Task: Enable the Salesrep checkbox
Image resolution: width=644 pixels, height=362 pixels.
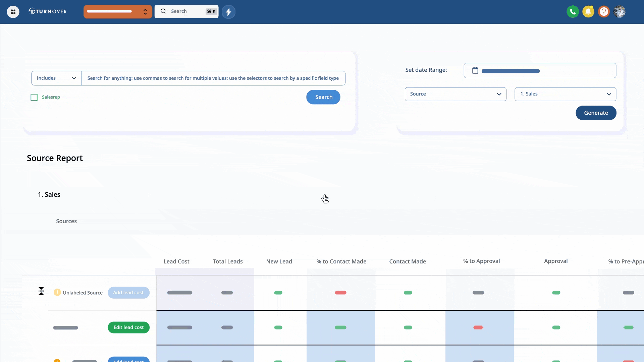Action: tap(34, 97)
